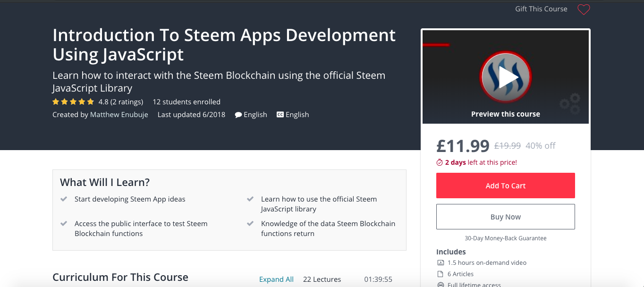Click the Curriculum For This Course heading

coord(120,278)
